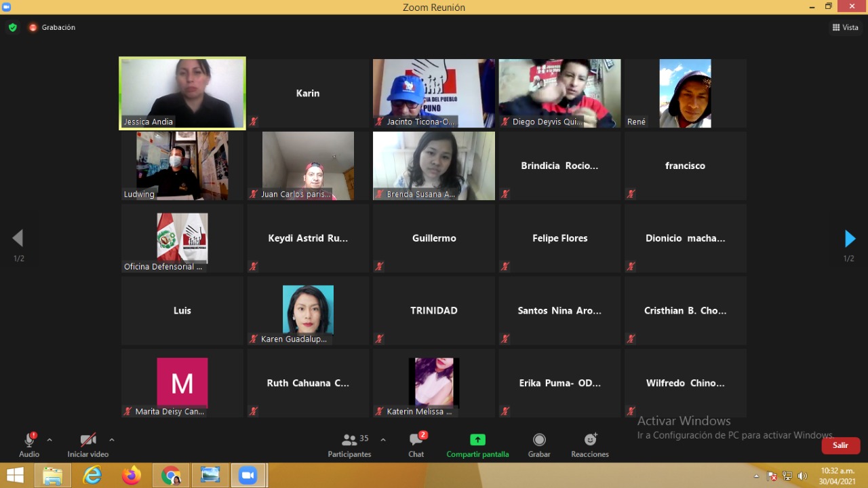Expand the Iniciar video options caret
The image size is (868, 488).
(112, 440)
